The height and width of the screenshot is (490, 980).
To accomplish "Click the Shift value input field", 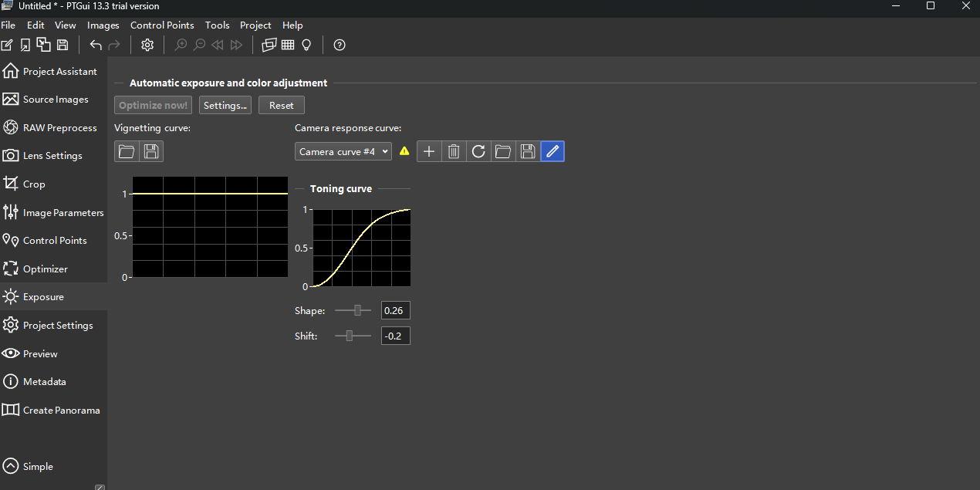I will [395, 336].
